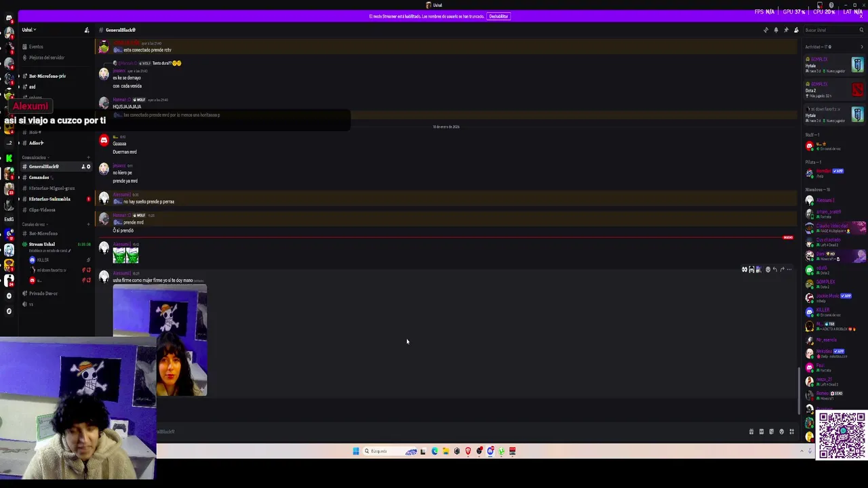The width and height of the screenshot is (868, 488).
Task: Select the Historias-Miguel-gran channel
Action: 51,188
